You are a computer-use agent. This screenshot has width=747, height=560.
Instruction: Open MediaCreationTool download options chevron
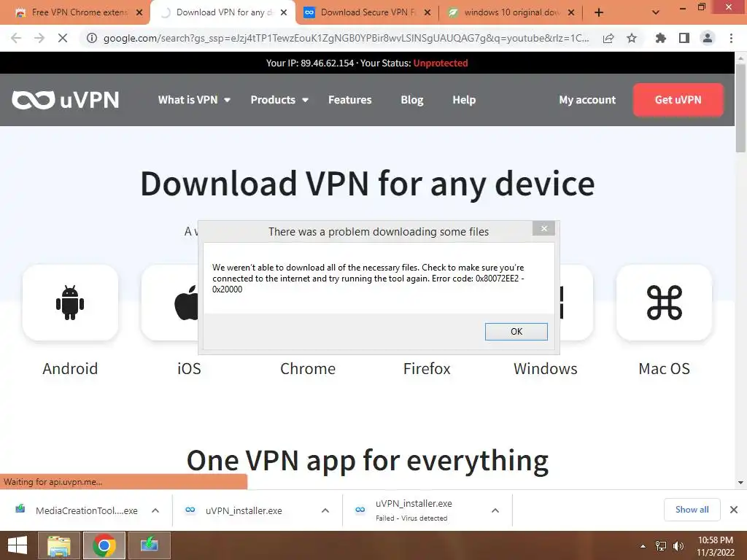[155, 510]
